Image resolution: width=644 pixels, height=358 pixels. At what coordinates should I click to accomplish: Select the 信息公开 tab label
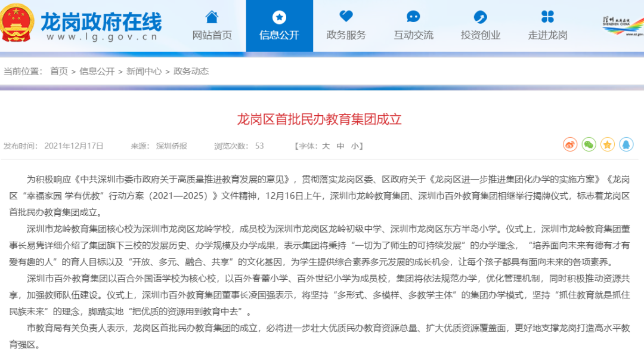coord(279,35)
